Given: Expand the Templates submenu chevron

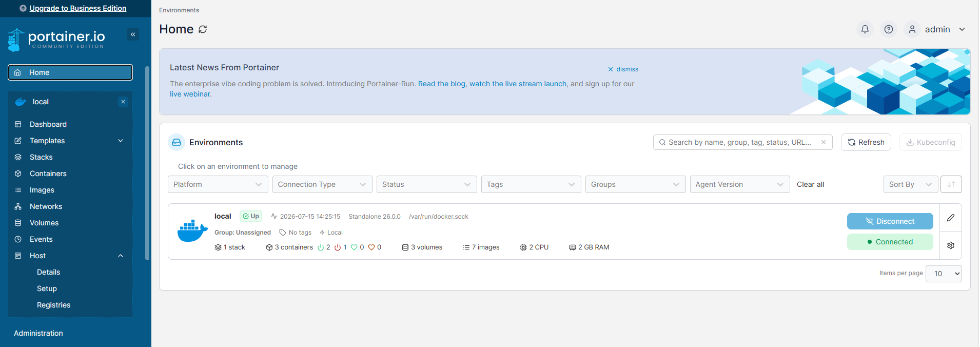Looking at the screenshot, I should tap(121, 141).
